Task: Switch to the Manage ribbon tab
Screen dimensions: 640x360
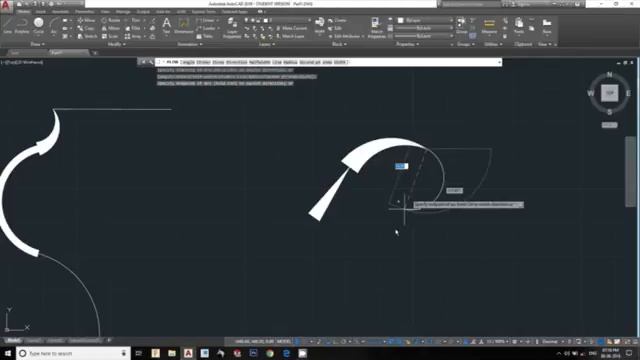Action: point(123,11)
